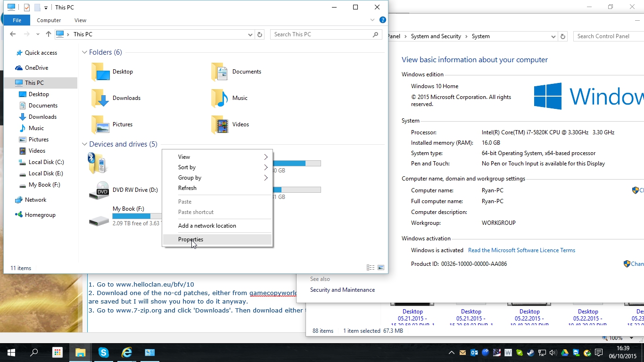Open the Computer ribbon tab
The height and width of the screenshot is (362, 644).
[x=49, y=20]
